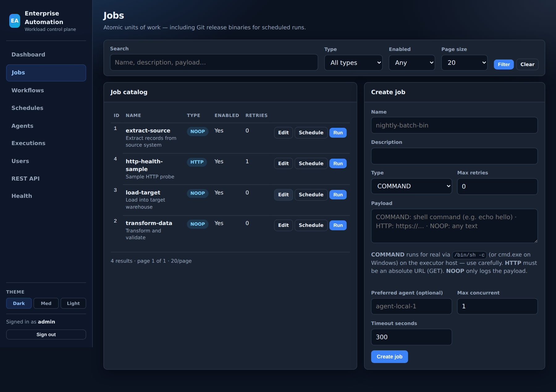Focus the Description field
This screenshot has width=556, height=392.
[x=454, y=156]
